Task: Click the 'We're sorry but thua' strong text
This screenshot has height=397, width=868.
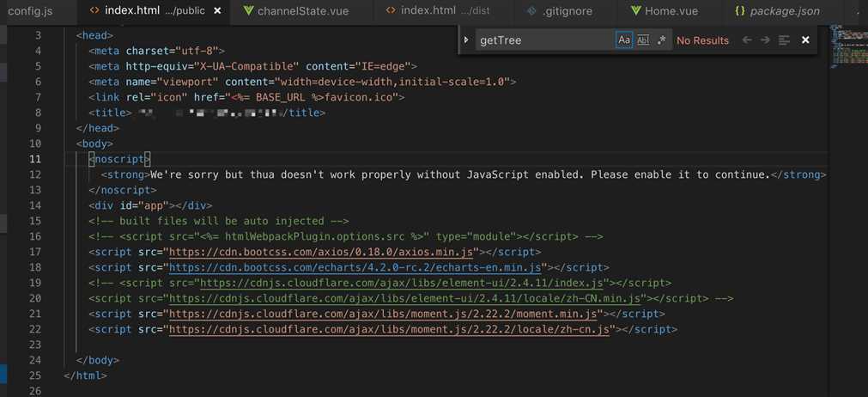Action: tap(460, 175)
